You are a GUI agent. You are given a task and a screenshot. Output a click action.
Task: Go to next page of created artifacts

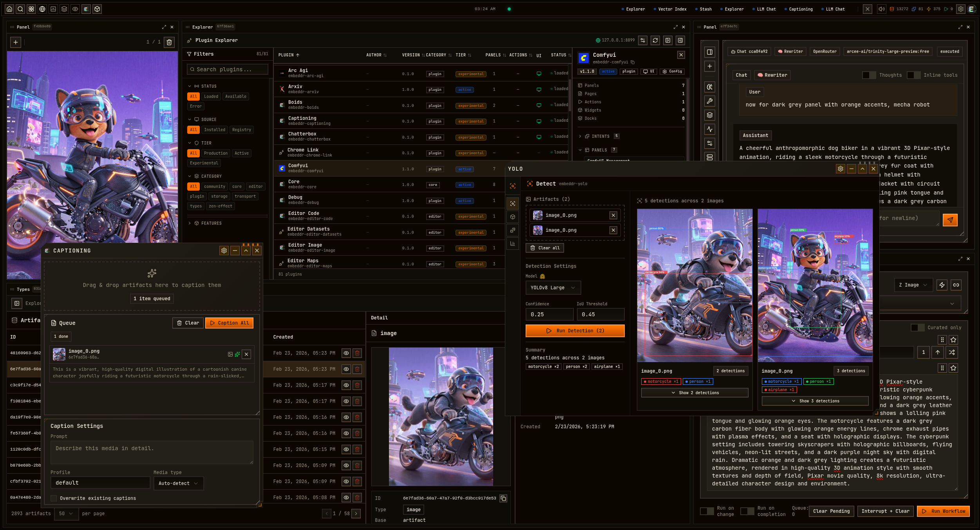(x=356, y=513)
